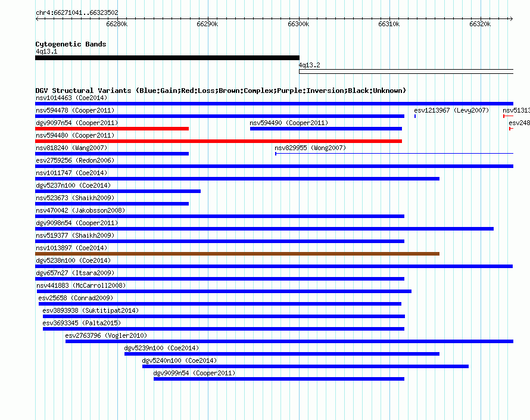Click the black 4q13.1 band bar
The height and width of the screenshot is (420, 530).
(167, 58)
